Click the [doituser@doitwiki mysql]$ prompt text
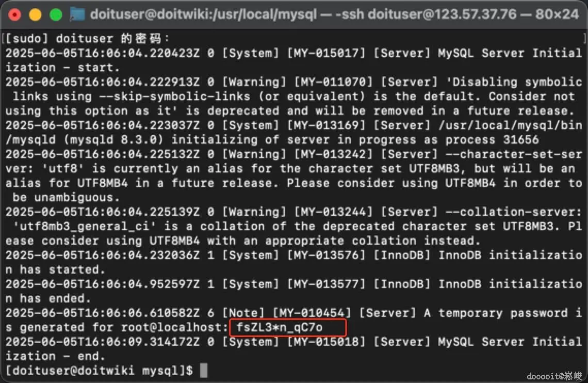 pyautogui.click(x=99, y=370)
